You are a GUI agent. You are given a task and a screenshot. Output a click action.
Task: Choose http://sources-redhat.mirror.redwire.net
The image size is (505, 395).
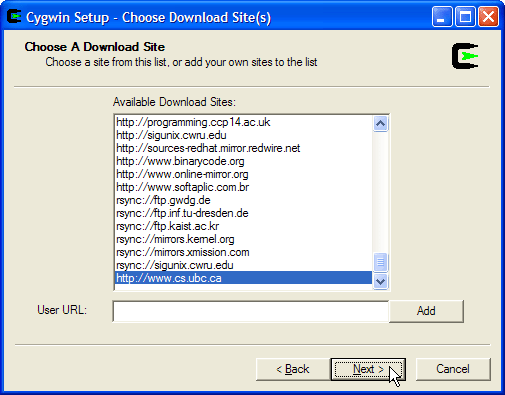(243, 148)
